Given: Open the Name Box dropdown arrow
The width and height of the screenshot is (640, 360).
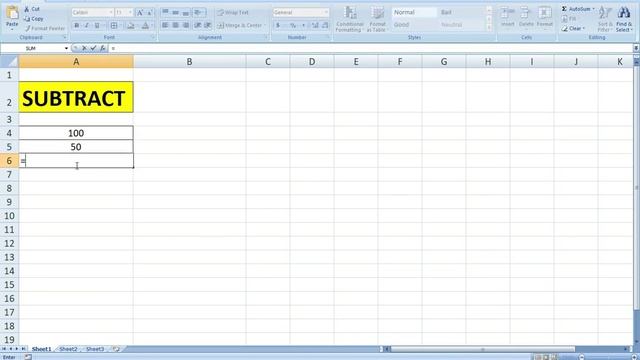Looking at the screenshot, I should (66, 49).
